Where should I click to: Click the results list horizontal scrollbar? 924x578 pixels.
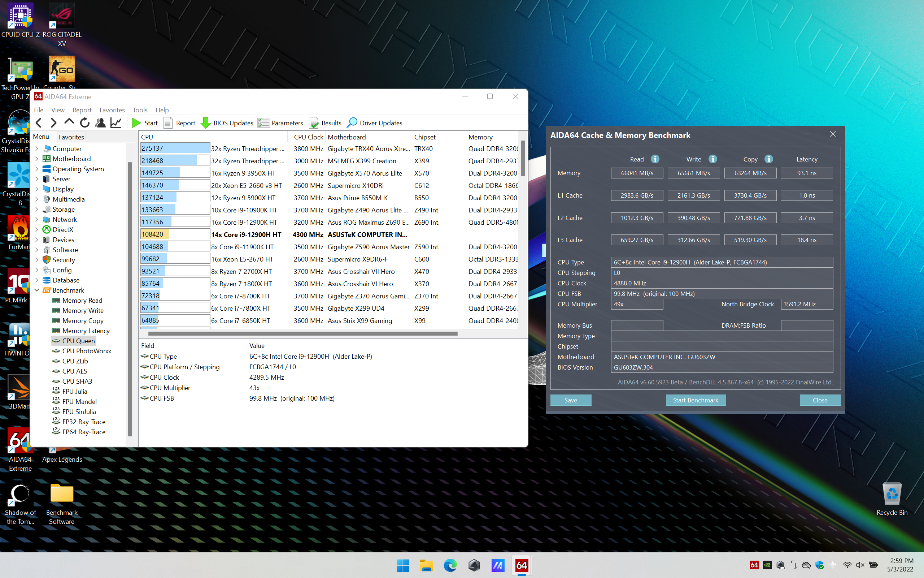pos(303,334)
